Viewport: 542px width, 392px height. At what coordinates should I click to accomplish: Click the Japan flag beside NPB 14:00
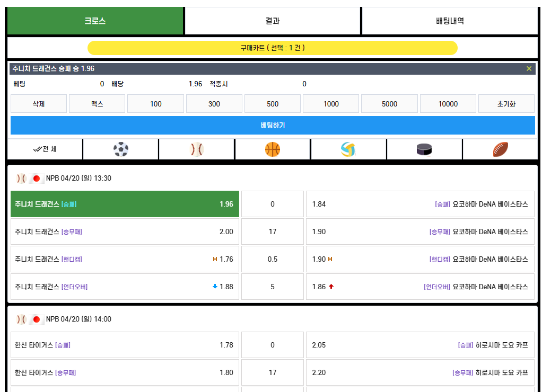pyautogui.click(x=36, y=319)
